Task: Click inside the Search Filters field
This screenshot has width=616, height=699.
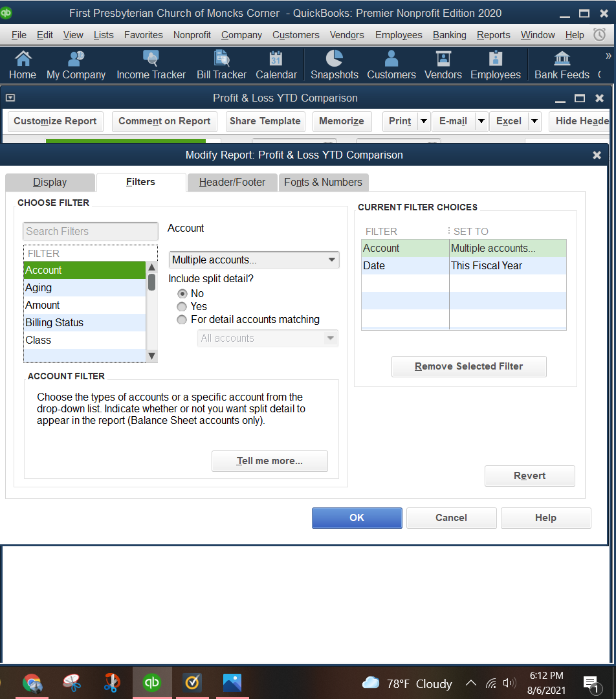Action: point(90,231)
